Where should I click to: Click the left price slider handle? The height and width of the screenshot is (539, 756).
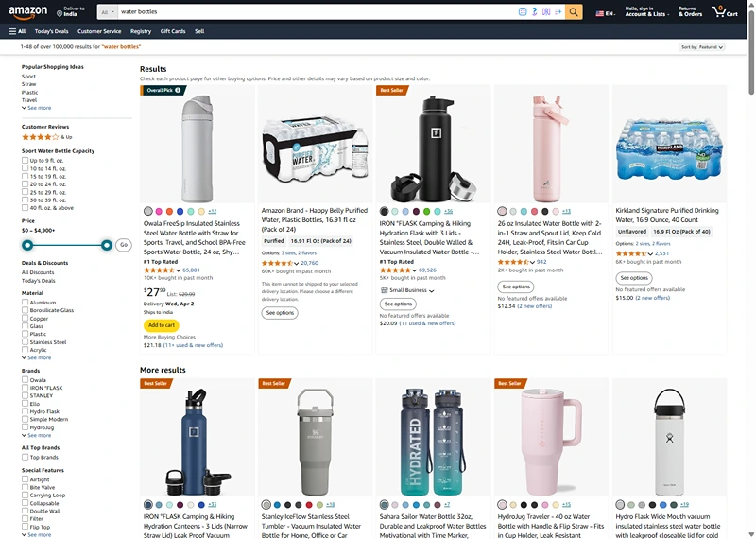(27, 245)
